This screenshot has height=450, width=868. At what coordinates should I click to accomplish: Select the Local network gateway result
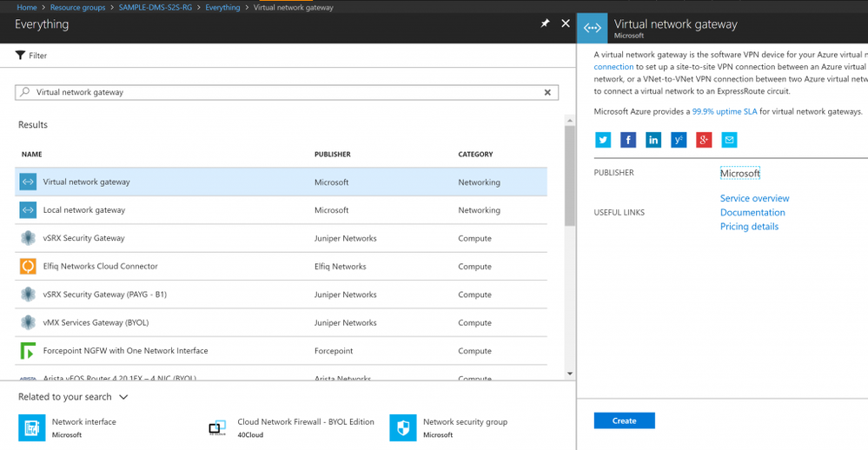click(x=281, y=209)
